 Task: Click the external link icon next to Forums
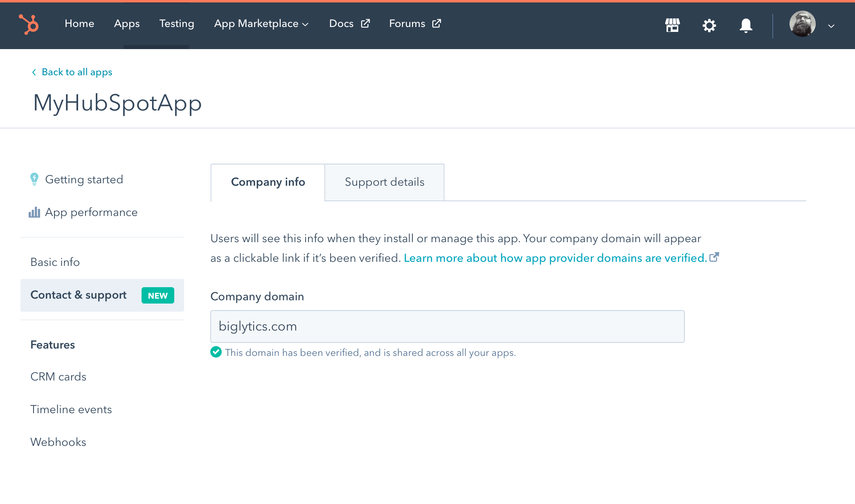click(x=436, y=23)
